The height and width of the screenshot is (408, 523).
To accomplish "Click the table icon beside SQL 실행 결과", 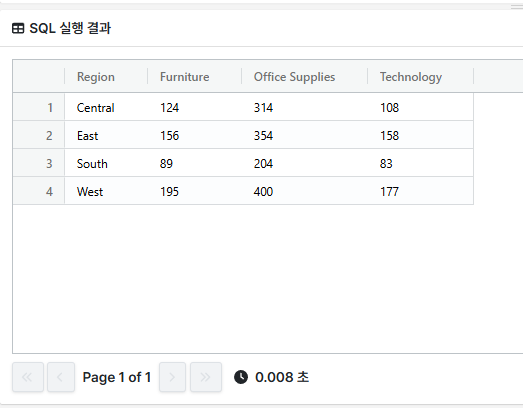I will pyautogui.click(x=18, y=29).
